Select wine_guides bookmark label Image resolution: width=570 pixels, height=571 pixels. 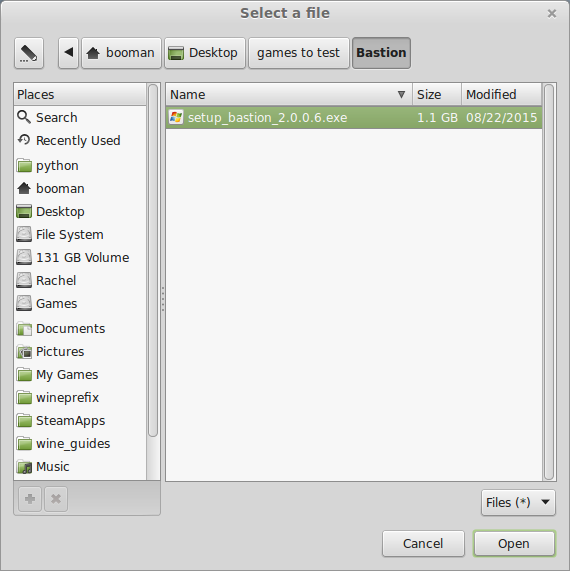(x=73, y=444)
